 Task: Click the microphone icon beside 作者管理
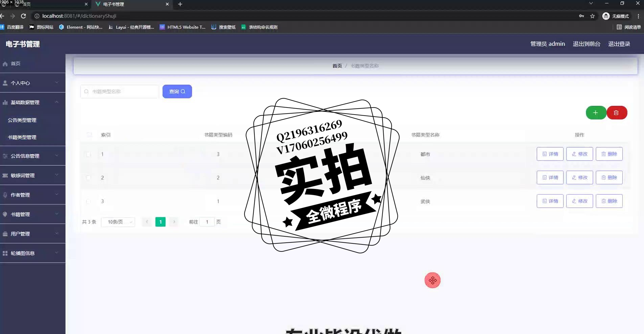(x=5, y=195)
